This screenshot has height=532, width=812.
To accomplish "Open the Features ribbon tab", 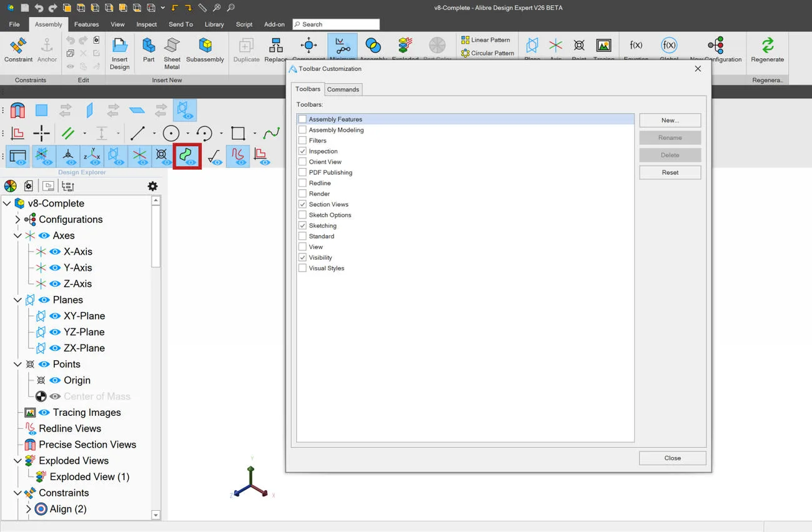I will pos(86,24).
